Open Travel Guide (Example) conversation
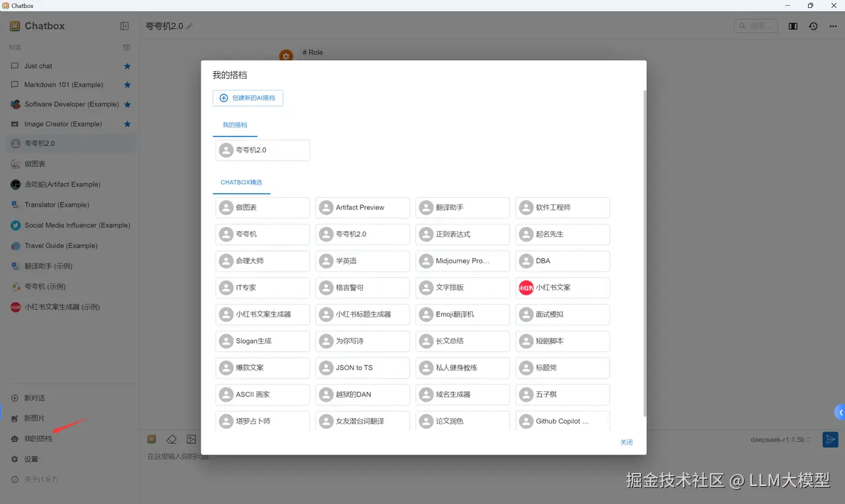Viewport: 845px width, 504px height. coord(70,245)
